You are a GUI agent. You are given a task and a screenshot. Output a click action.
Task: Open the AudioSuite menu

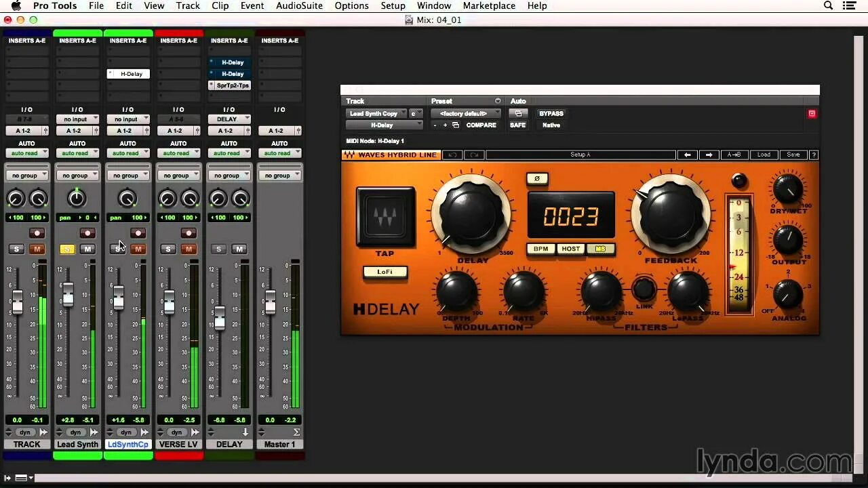[x=298, y=5]
